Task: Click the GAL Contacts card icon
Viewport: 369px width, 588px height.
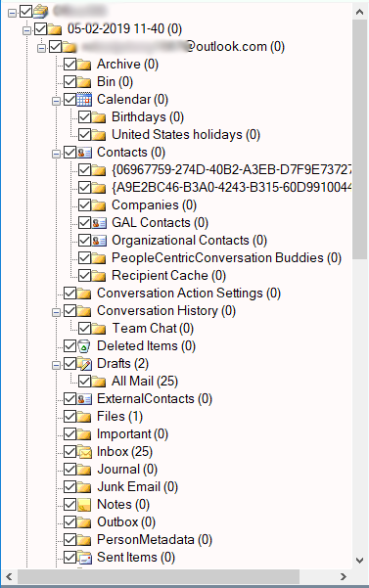Action: (99, 223)
